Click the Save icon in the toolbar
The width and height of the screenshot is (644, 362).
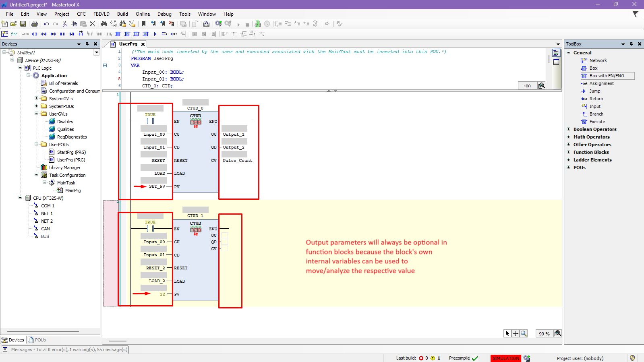(23, 24)
